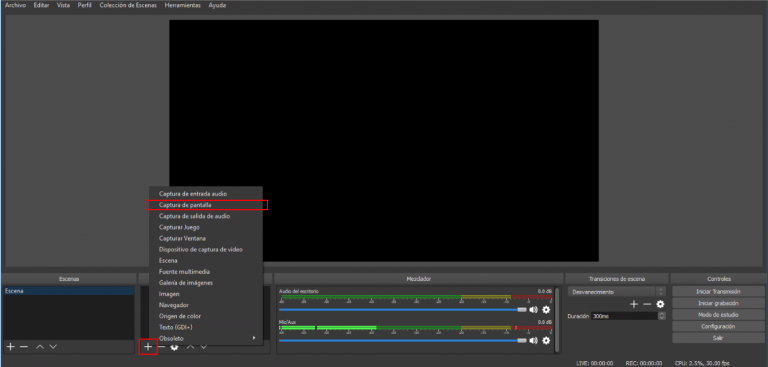
Task: Click Transiciones de escena panel header
Action: 617,279
